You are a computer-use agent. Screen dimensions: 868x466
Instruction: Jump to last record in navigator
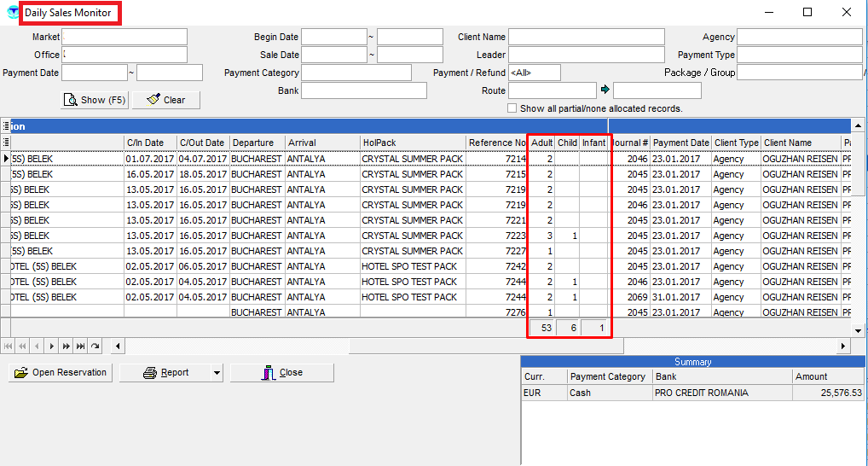click(x=80, y=346)
